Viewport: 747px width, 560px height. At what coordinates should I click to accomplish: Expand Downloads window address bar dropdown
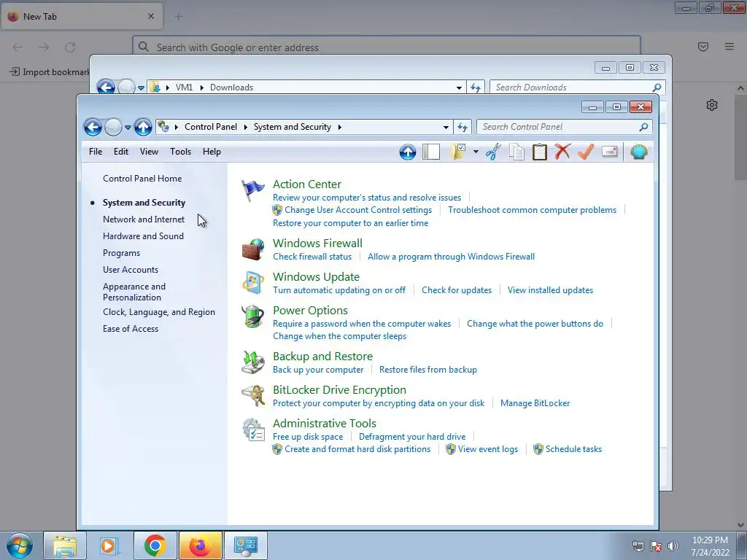[459, 87]
